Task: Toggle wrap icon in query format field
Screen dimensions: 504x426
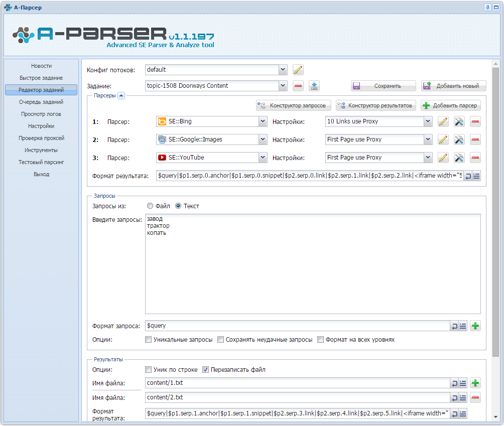Action: tap(454, 326)
